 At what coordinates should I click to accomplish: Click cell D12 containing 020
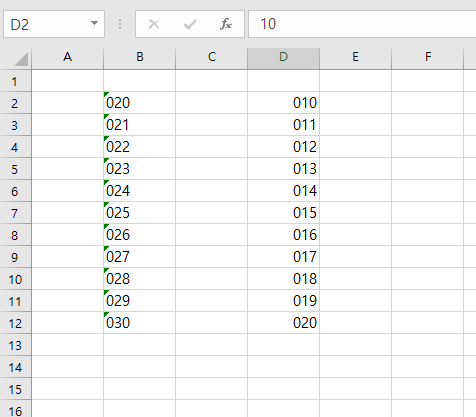click(284, 323)
